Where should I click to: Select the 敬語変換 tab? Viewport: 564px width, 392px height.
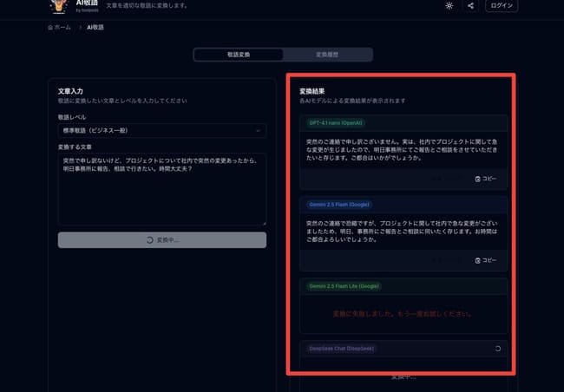pyautogui.click(x=239, y=55)
